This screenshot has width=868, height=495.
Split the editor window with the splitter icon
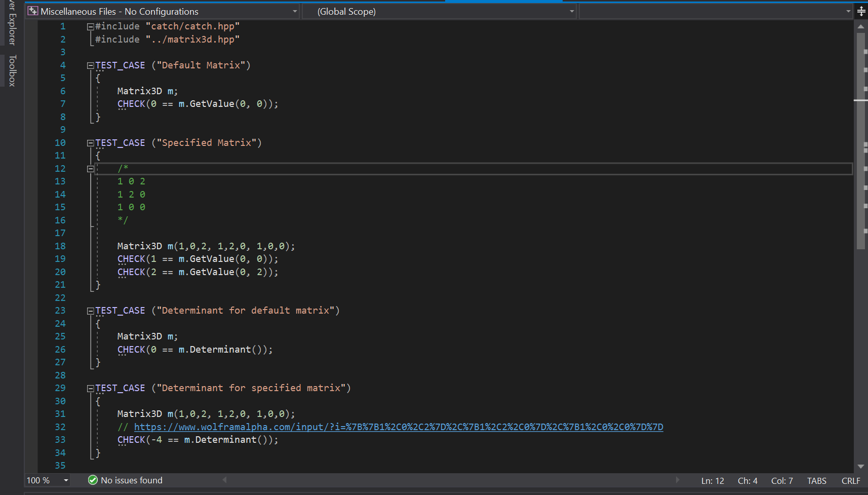click(861, 11)
